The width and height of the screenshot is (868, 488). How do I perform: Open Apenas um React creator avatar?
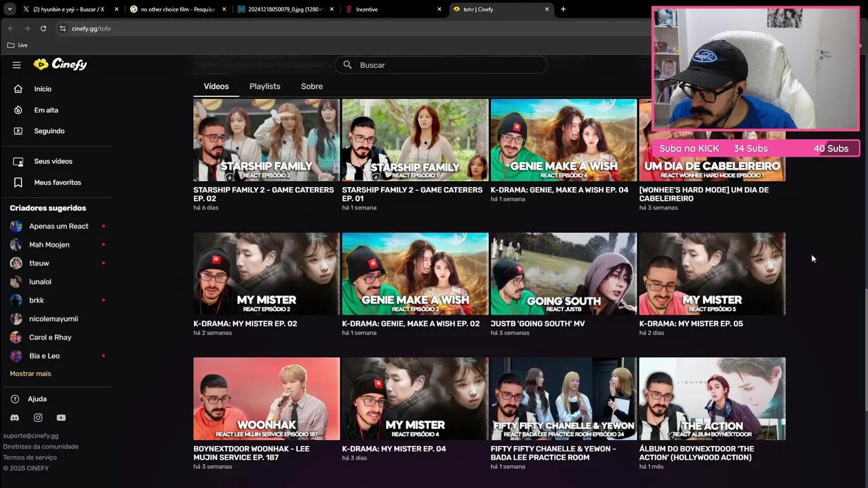tap(16, 226)
